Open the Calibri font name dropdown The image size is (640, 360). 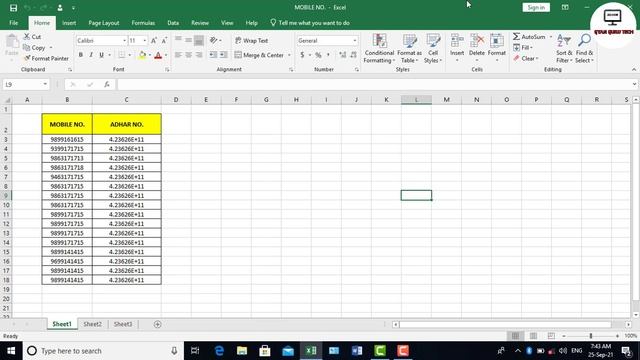(124, 41)
